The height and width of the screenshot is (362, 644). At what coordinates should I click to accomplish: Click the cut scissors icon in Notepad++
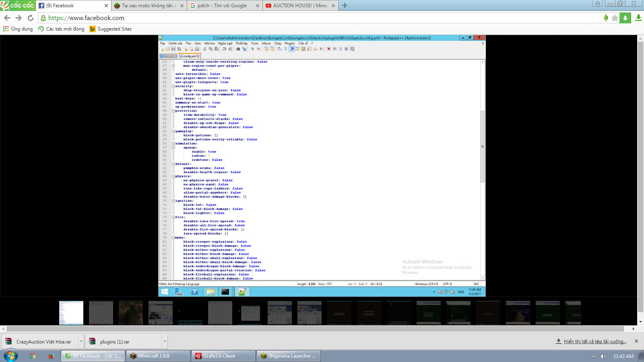coord(204,49)
